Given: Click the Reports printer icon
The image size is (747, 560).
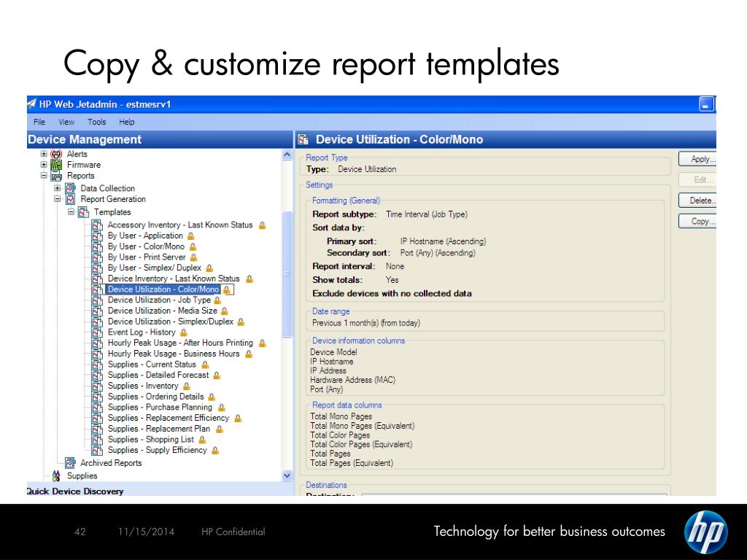Looking at the screenshot, I should (x=56, y=176).
